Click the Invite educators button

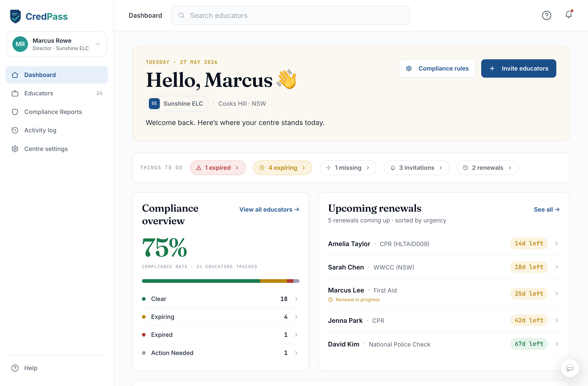[x=518, y=68]
